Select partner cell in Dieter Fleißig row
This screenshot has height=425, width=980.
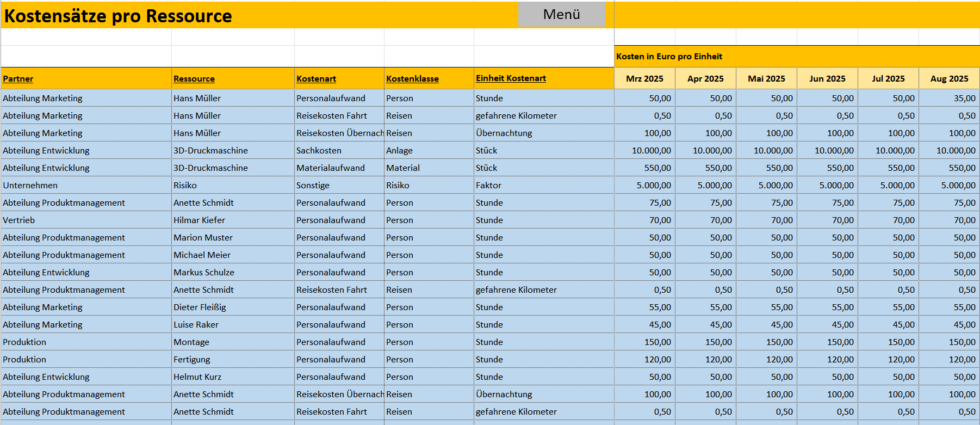(x=86, y=307)
